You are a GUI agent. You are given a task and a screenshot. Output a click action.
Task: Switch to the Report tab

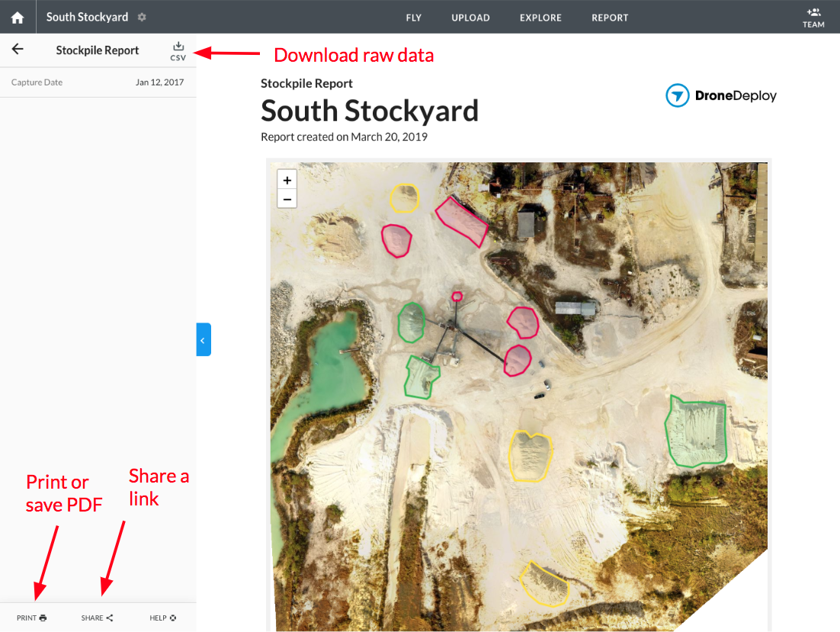tap(610, 18)
